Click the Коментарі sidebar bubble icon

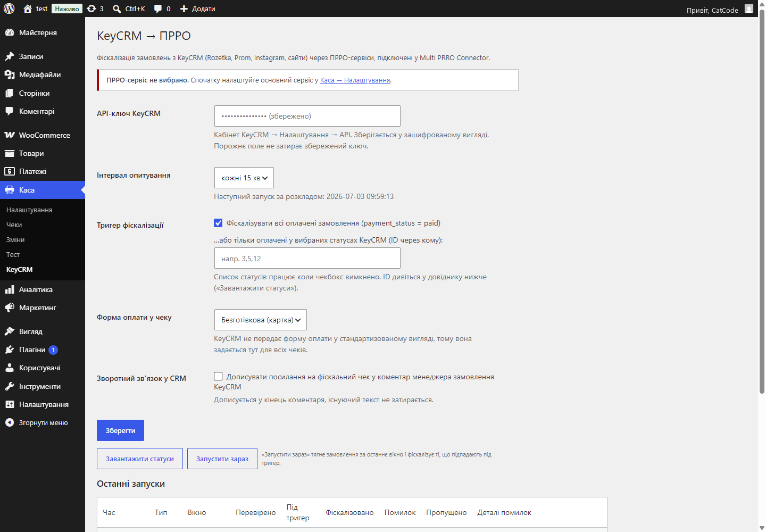pos(10,111)
